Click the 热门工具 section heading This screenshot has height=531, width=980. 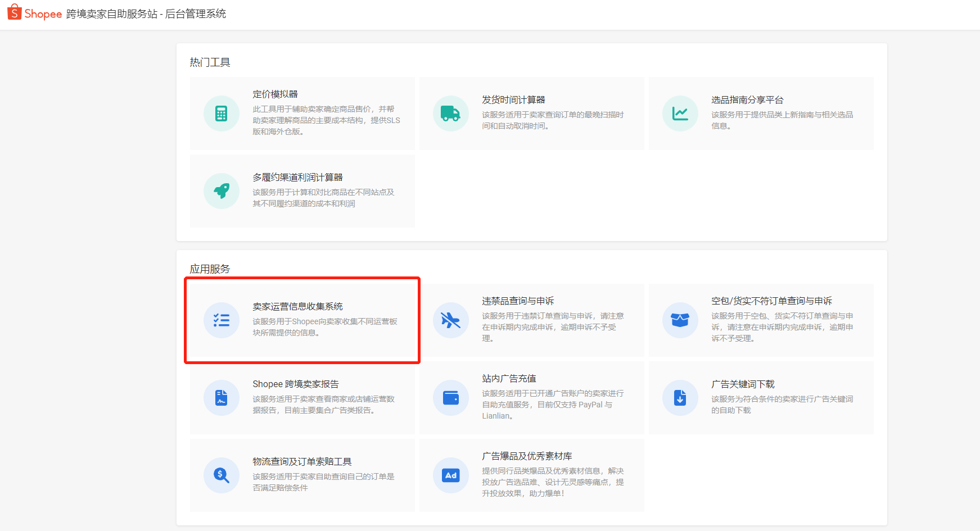pos(210,62)
